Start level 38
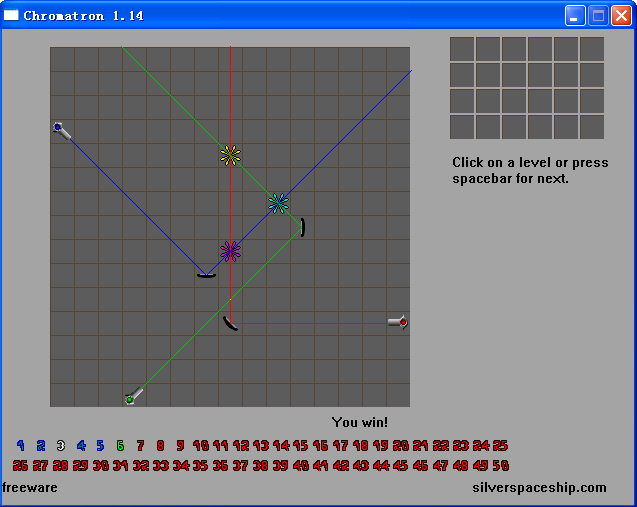Image resolution: width=637 pixels, height=507 pixels. click(260, 465)
